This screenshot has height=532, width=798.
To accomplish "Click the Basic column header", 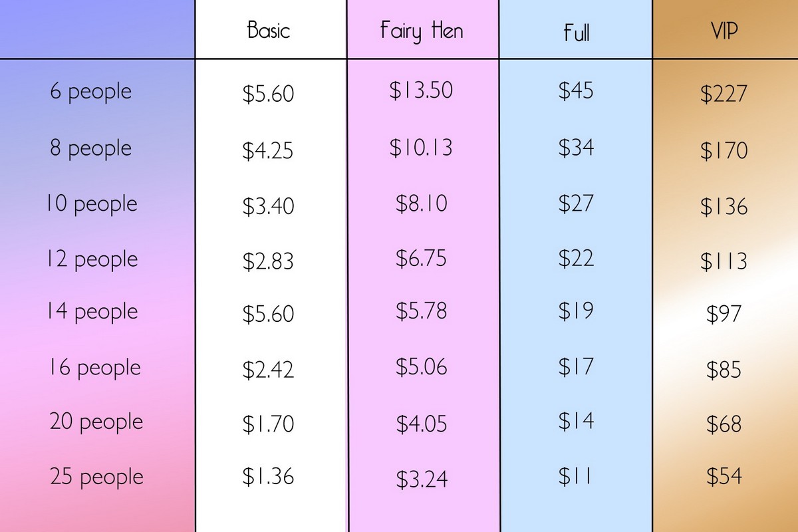I will point(269,31).
